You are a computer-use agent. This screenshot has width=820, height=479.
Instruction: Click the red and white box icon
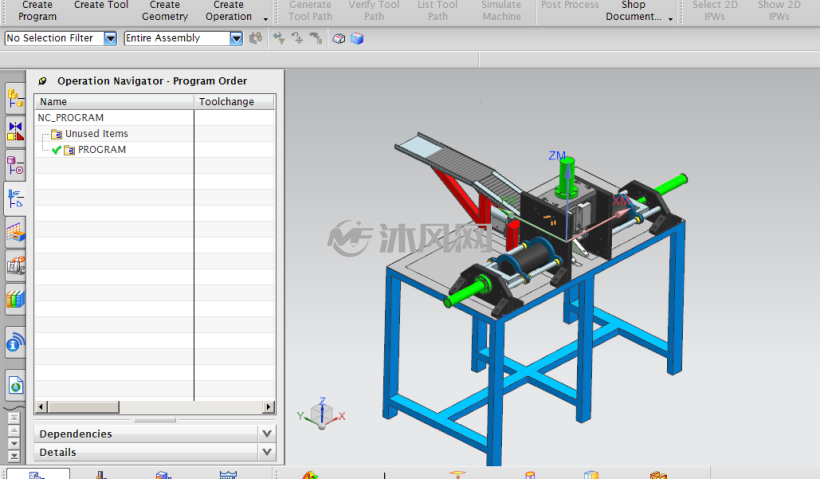coord(339,38)
